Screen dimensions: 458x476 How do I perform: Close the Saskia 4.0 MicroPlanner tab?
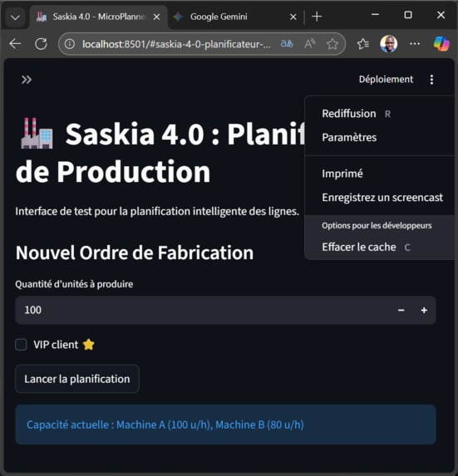pyautogui.click(x=156, y=17)
